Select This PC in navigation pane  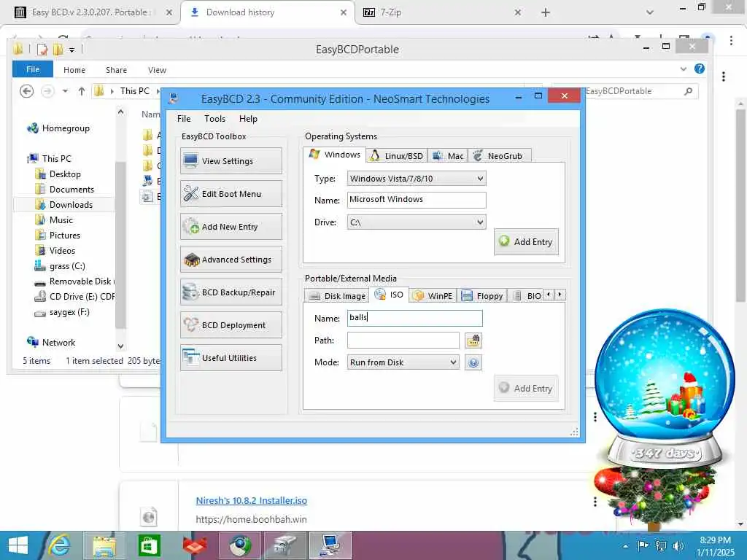(x=50, y=158)
